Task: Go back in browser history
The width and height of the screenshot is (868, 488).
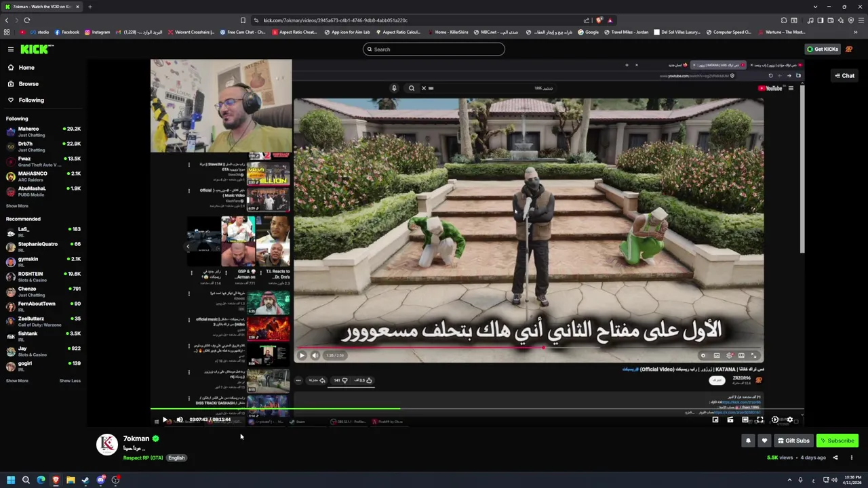Action: pyautogui.click(x=7, y=20)
